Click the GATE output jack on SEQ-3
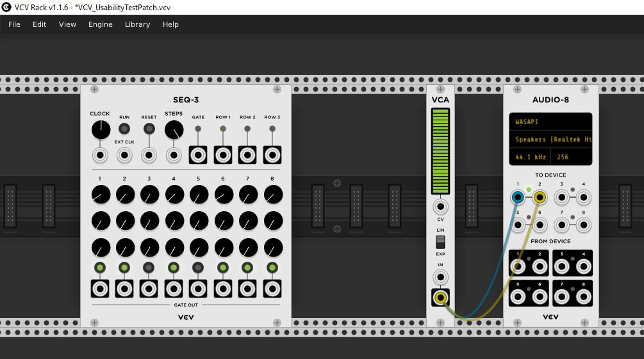644x359 pixels. [x=198, y=155]
